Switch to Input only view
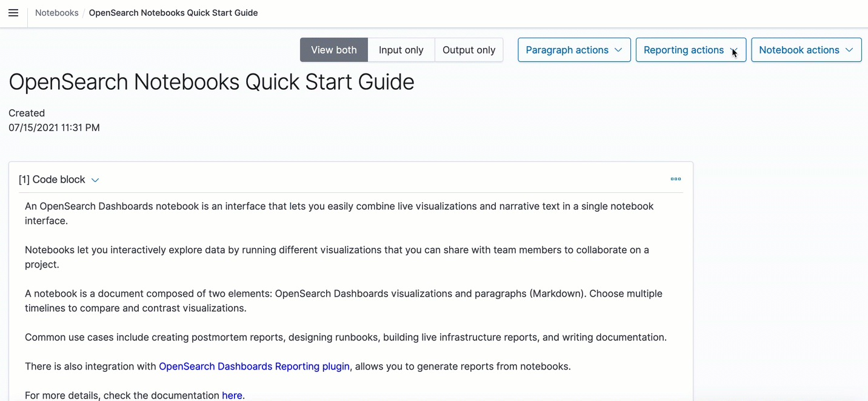868x401 pixels. [x=401, y=50]
